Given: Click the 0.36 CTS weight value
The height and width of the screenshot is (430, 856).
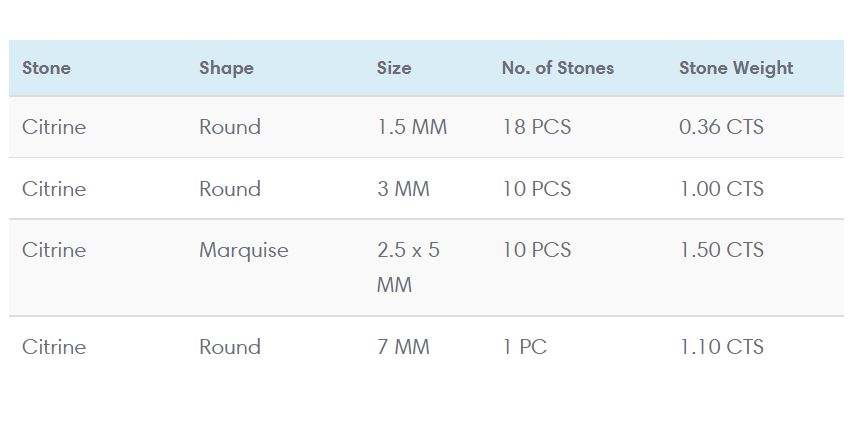Looking at the screenshot, I should tap(721, 127).
